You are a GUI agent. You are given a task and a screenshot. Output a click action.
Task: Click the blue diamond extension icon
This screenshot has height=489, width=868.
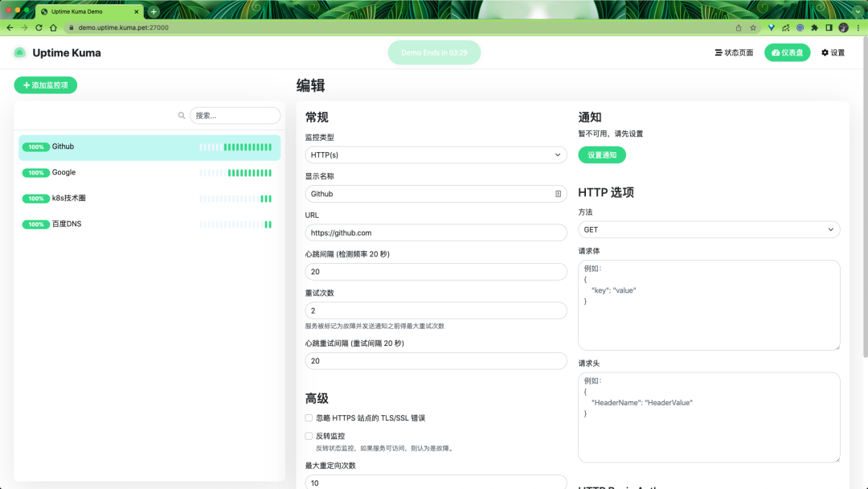771,27
